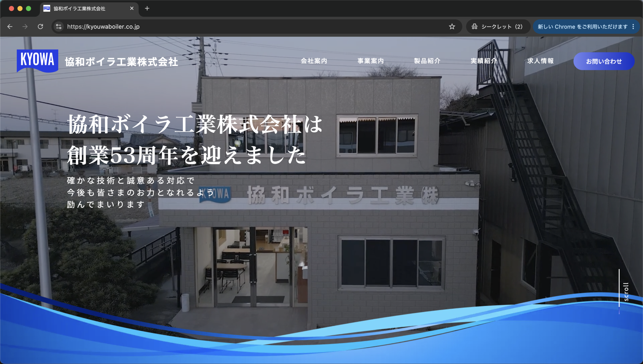Click the address bar URL kyouwaboiler.co.jp
Image resolution: width=643 pixels, height=364 pixels.
tap(103, 27)
